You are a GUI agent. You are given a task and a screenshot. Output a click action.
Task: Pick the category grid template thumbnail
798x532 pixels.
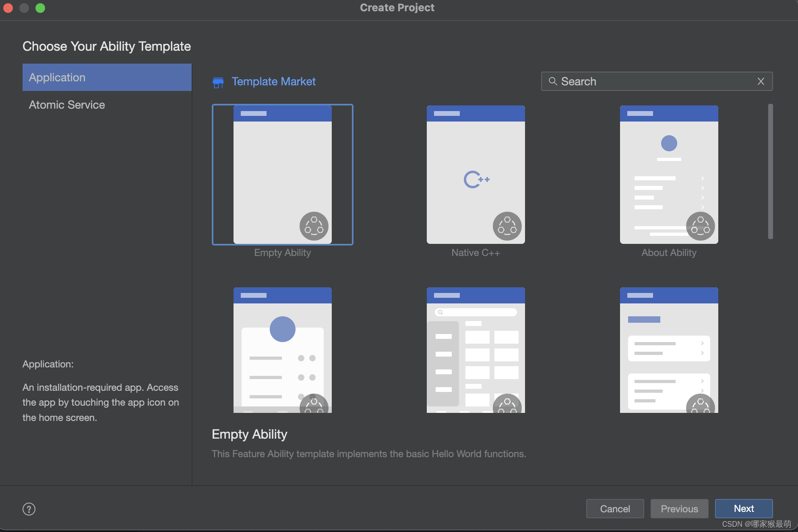[x=475, y=350]
